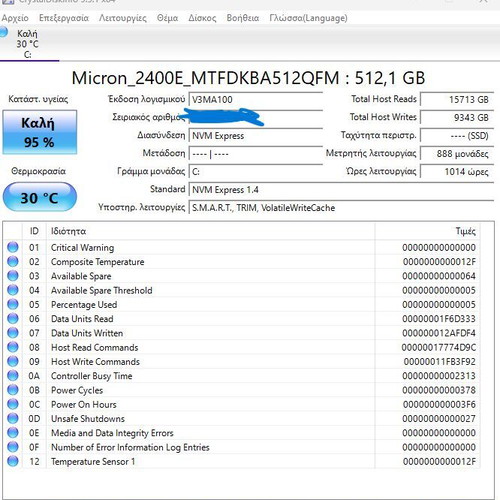
Task: Open the Θέμα menu
Action: [167, 18]
